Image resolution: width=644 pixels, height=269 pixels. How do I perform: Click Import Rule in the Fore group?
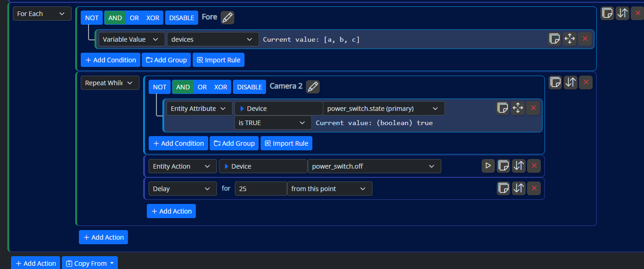218,60
